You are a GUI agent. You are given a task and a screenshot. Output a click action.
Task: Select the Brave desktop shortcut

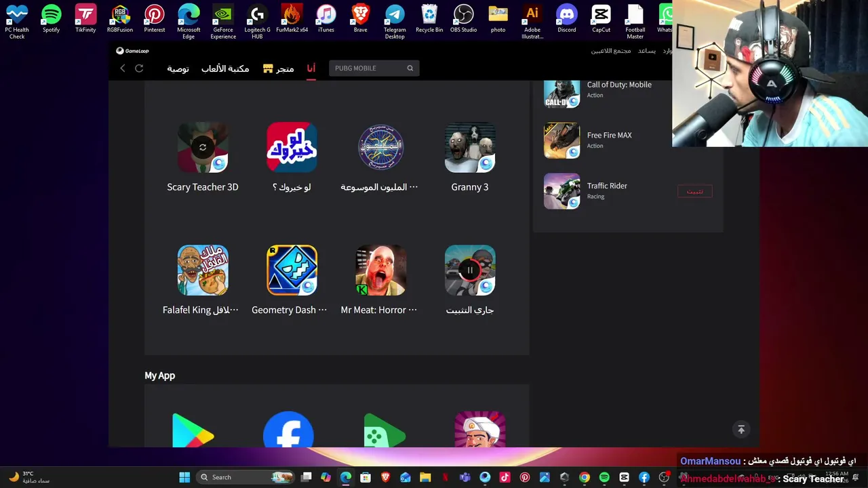click(360, 19)
